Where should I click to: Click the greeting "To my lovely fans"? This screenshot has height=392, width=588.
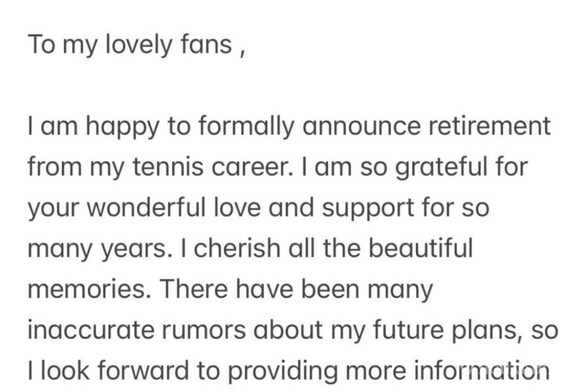pyautogui.click(x=130, y=45)
